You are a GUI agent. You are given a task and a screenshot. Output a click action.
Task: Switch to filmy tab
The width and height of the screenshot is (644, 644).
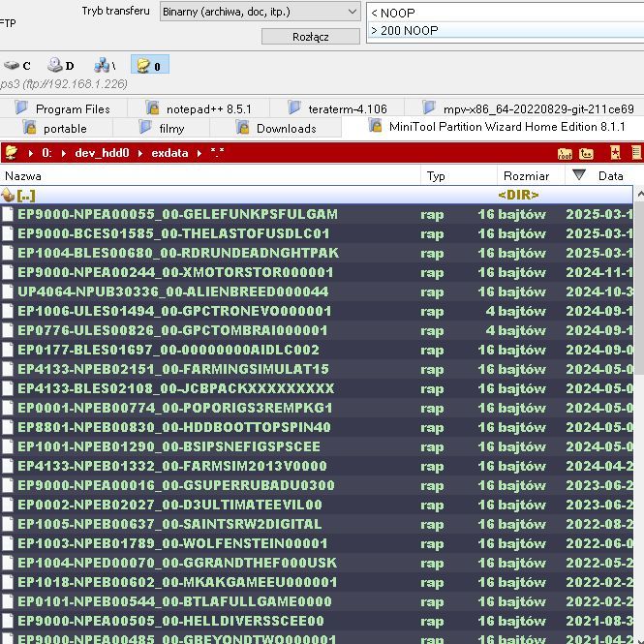(161, 128)
